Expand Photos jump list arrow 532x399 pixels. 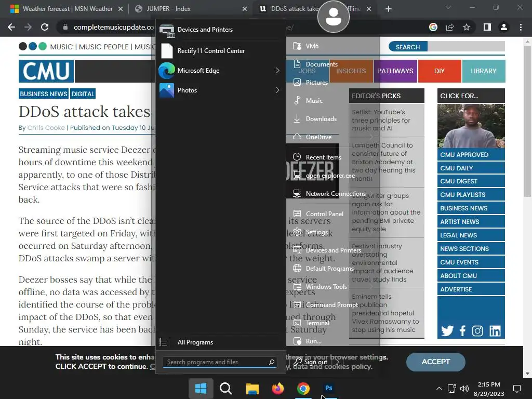pyautogui.click(x=277, y=90)
